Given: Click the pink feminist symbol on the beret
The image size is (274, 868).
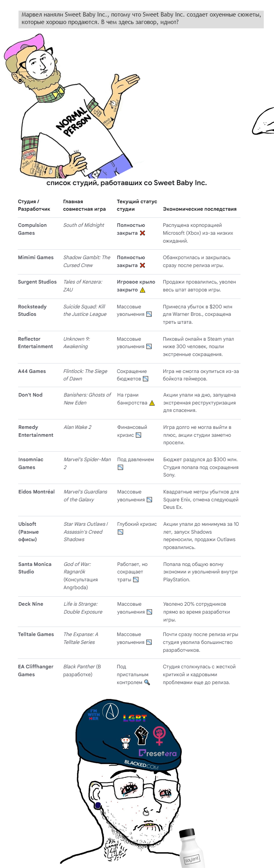Looking at the screenshot, I should pos(159,736).
